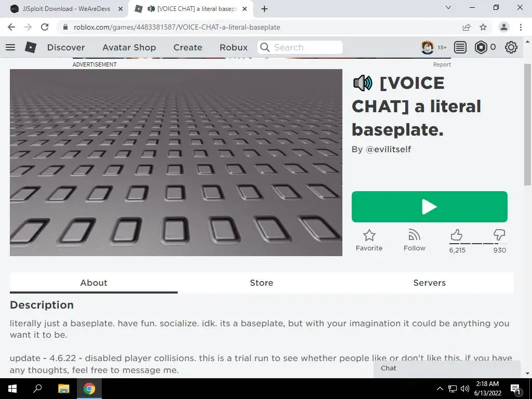
Task: Click the 6,215 likes count
Action: 457,250
